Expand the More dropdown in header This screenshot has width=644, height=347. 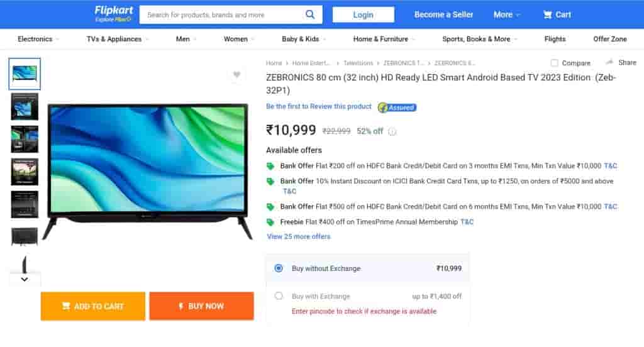point(507,15)
